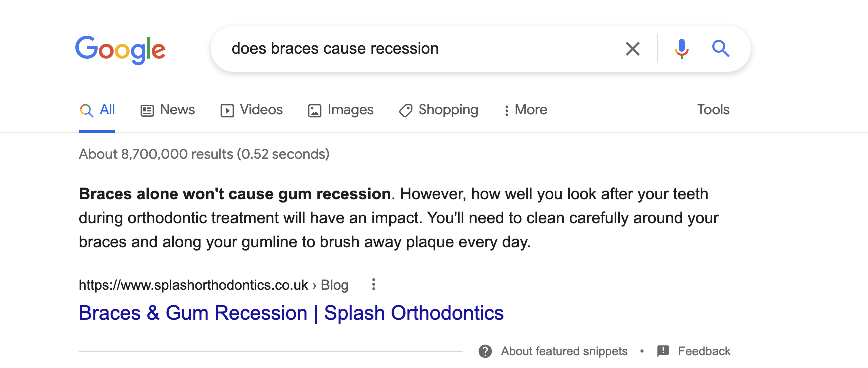
Task: Click the News tab icon
Action: [x=147, y=110]
